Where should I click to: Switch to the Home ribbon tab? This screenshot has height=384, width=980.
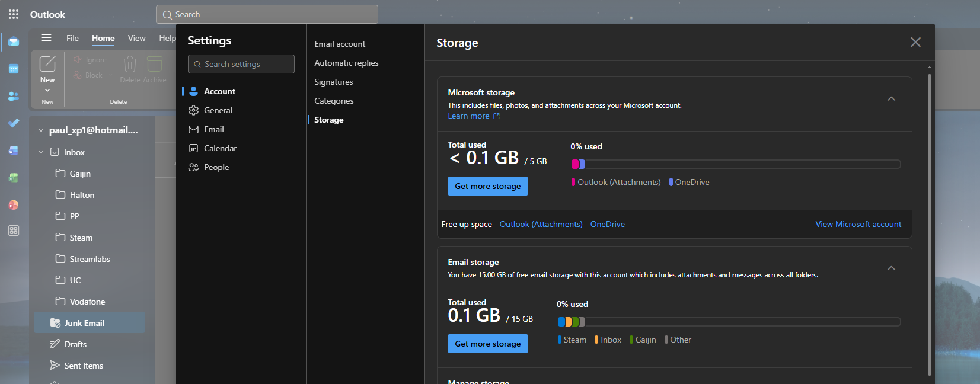(x=103, y=38)
